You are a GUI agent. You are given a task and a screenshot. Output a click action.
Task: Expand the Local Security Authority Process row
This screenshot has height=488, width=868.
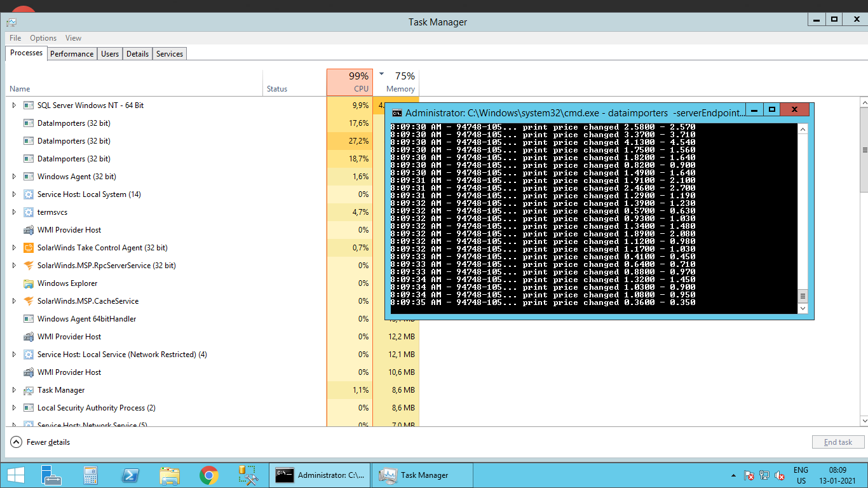click(14, 408)
